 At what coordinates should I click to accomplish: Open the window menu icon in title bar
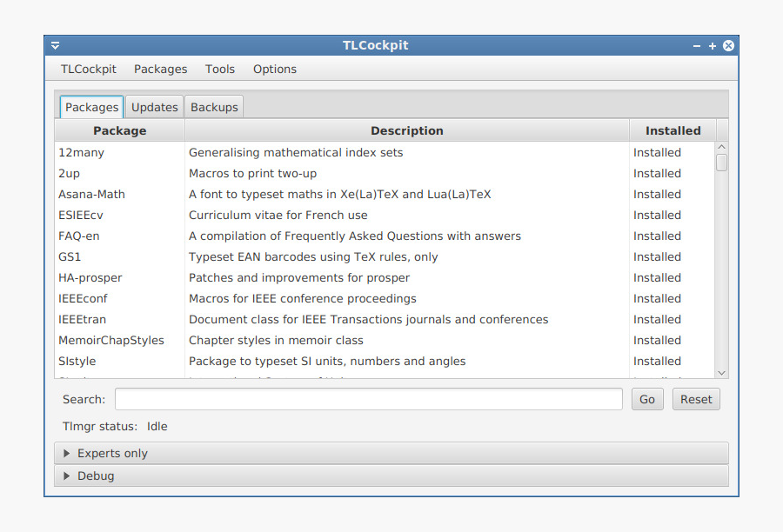(56, 46)
